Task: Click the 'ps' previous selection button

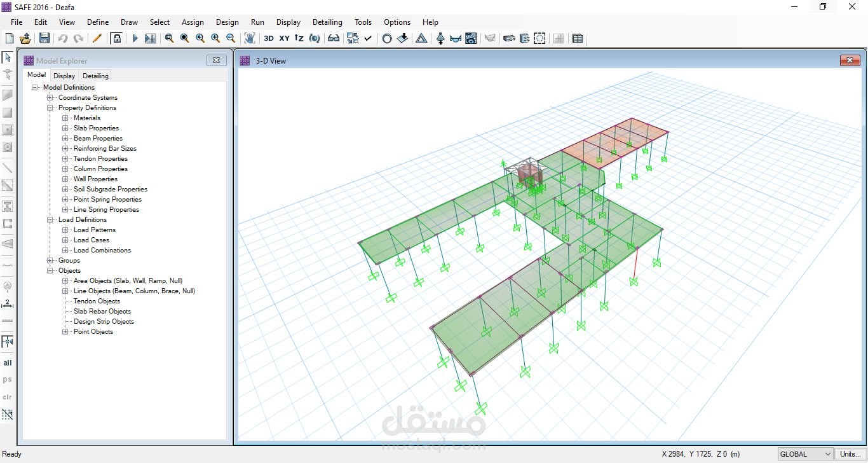Action: coord(8,379)
